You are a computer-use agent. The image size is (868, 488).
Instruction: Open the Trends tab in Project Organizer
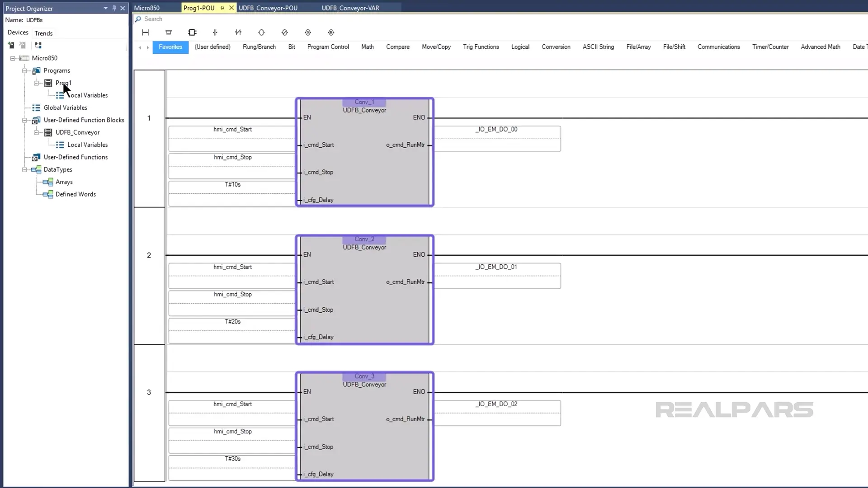click(43, 33)
